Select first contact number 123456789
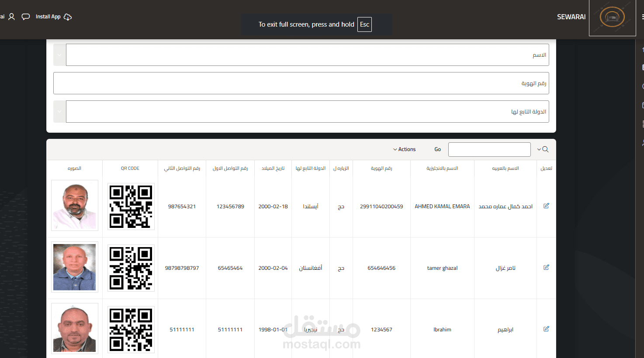The image size is (644, 358). coord(230,207)
